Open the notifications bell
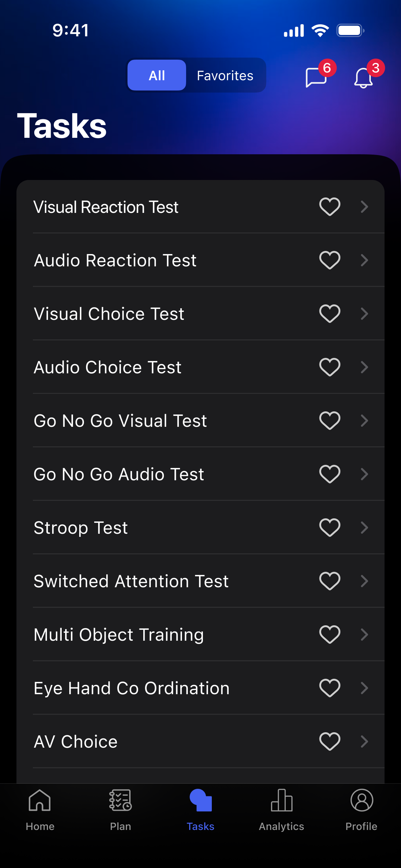The height and width of the screenshot is (868, 401). (x=363, y=78)
